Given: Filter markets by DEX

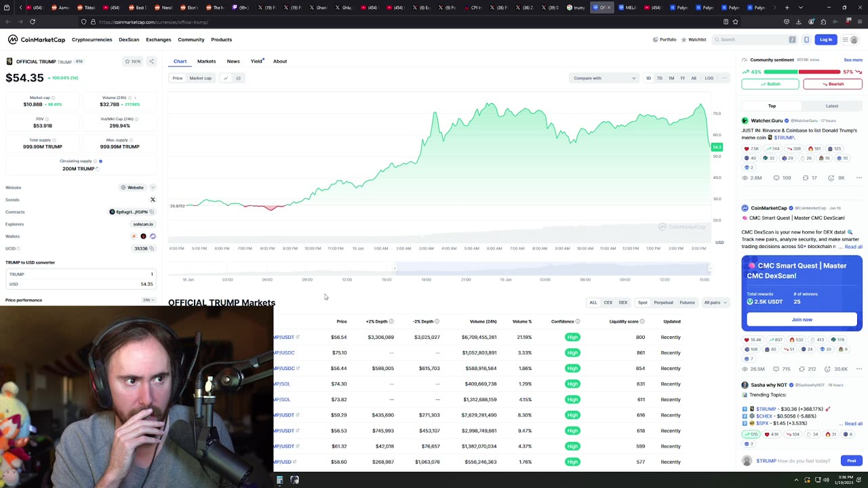Looking at the screenshot, I should point(623,302).
